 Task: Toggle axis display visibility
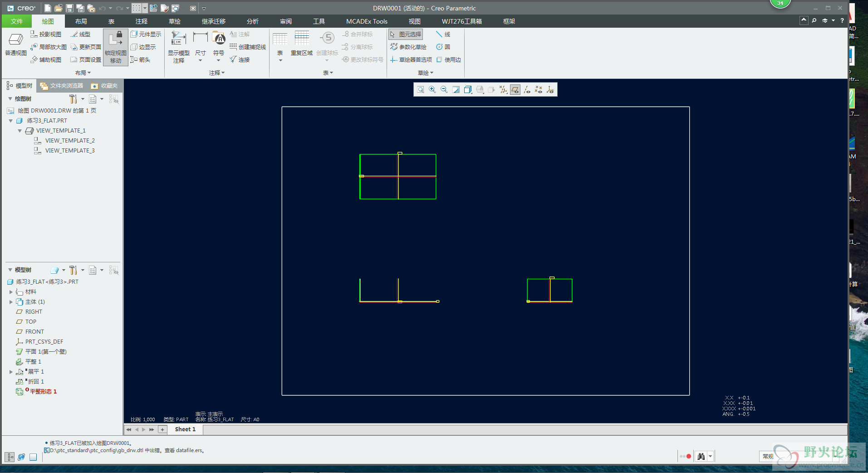click(527, 90)
